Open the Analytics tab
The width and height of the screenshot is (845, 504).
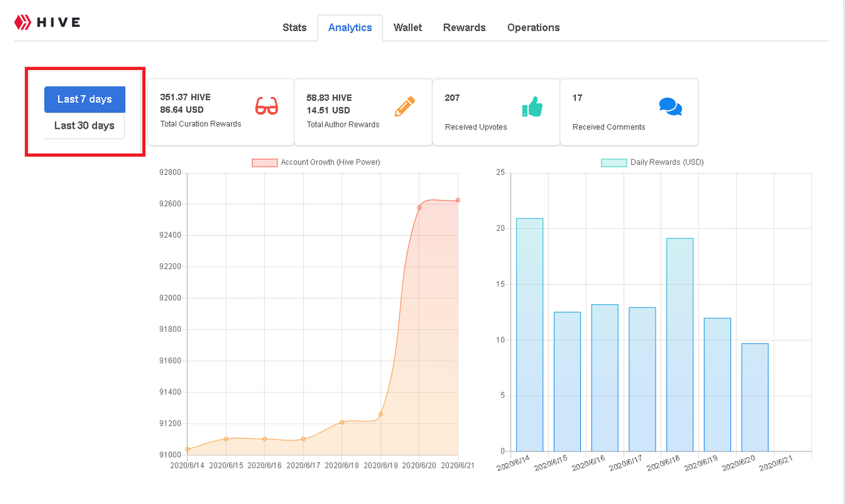click(350, 28)
